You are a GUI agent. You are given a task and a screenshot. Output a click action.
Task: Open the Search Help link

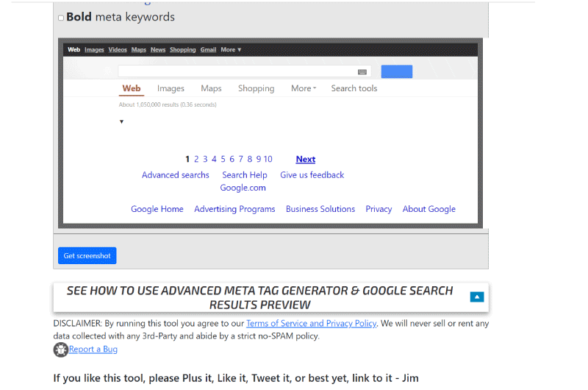pos(245,175)
